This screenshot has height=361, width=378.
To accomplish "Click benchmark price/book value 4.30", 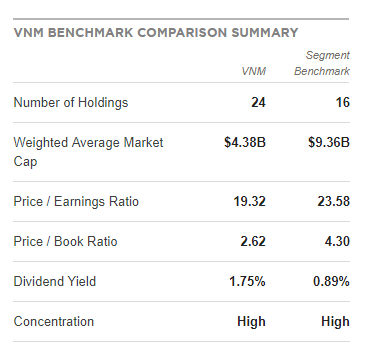I will pyautogui.click(x=337, y=241).
